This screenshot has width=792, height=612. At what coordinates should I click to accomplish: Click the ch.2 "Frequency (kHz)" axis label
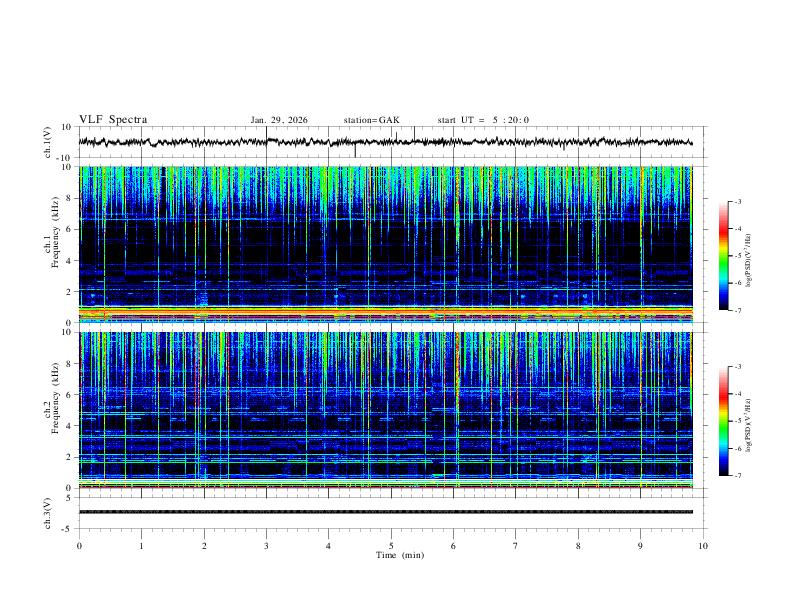pyautogui.click(x=55, y=398)
